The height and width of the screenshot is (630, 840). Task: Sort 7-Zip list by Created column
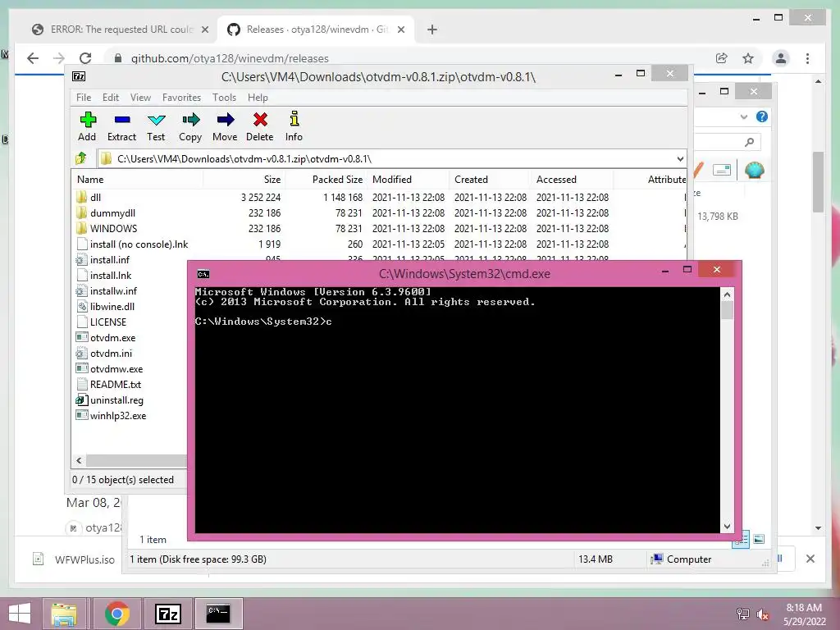coord(491,180)
